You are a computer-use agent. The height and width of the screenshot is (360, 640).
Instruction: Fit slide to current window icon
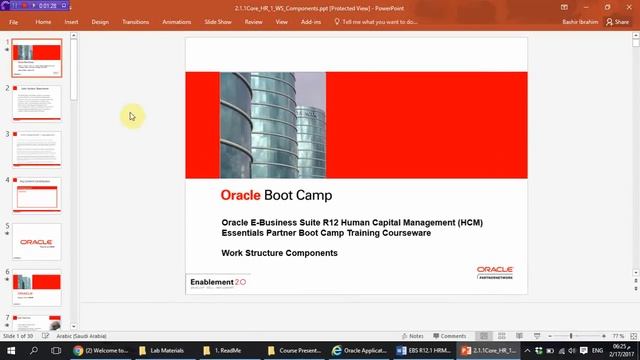(x=634, y=336)
